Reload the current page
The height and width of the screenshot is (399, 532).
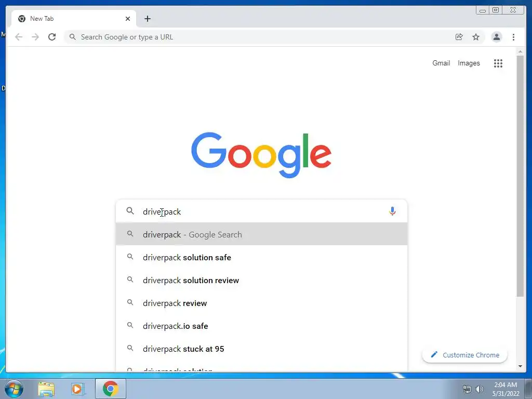(52, 37)
